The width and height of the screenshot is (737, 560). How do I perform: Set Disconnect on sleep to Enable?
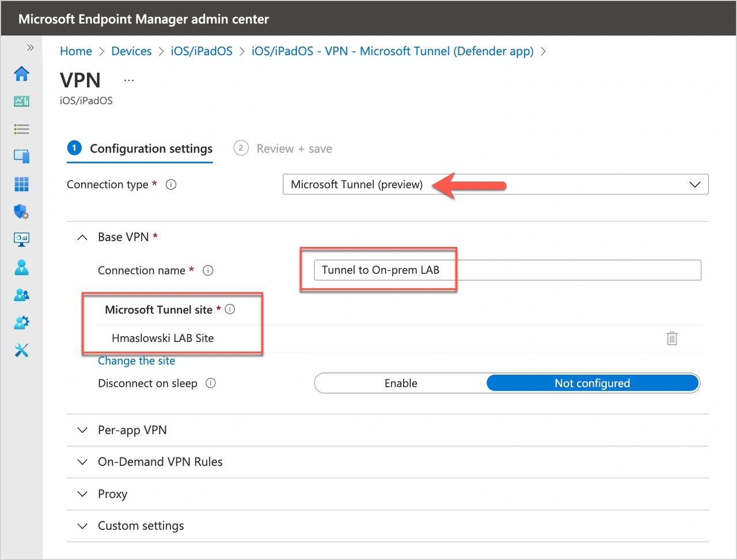coord(401,383)
